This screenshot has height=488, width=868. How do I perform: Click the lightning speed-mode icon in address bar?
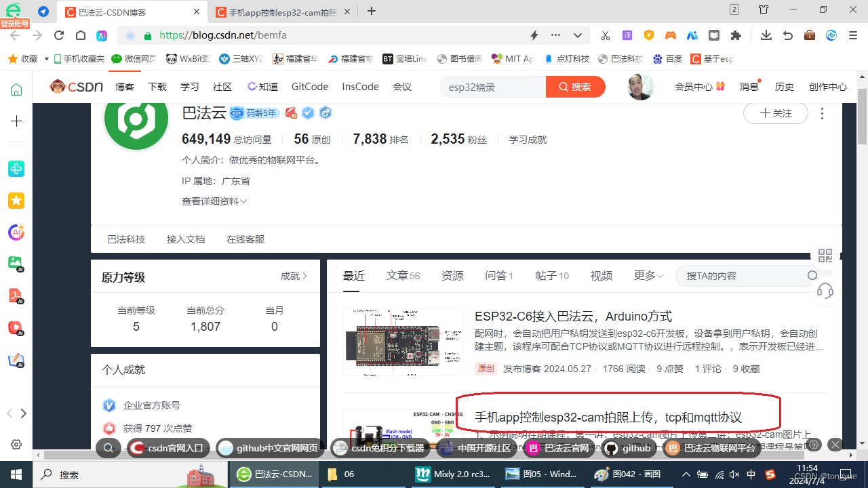click(x=534, y=35)
